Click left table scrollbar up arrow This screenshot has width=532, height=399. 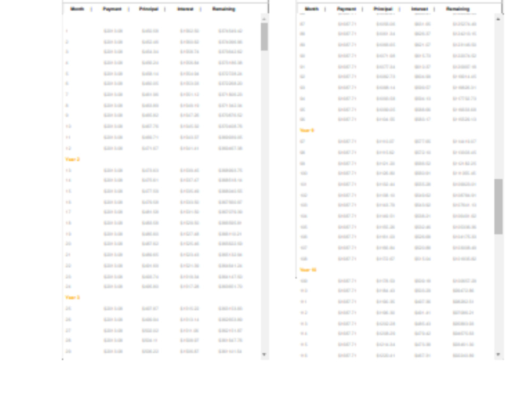(264, 19)
